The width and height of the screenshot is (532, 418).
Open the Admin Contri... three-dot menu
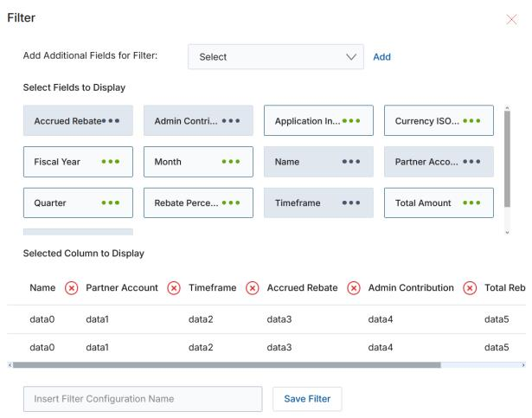pos(231,121)
